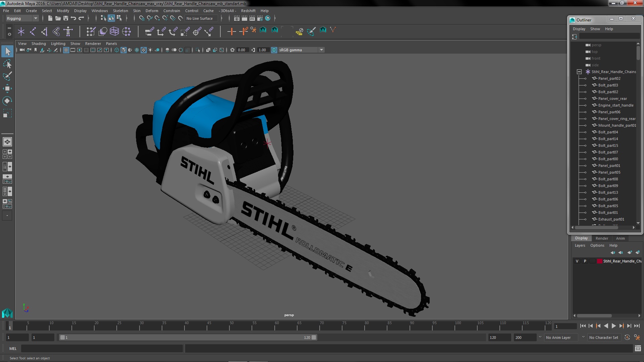Toggle textured display in viewport panel
644x362 pixels.
(x=144, y=50)
